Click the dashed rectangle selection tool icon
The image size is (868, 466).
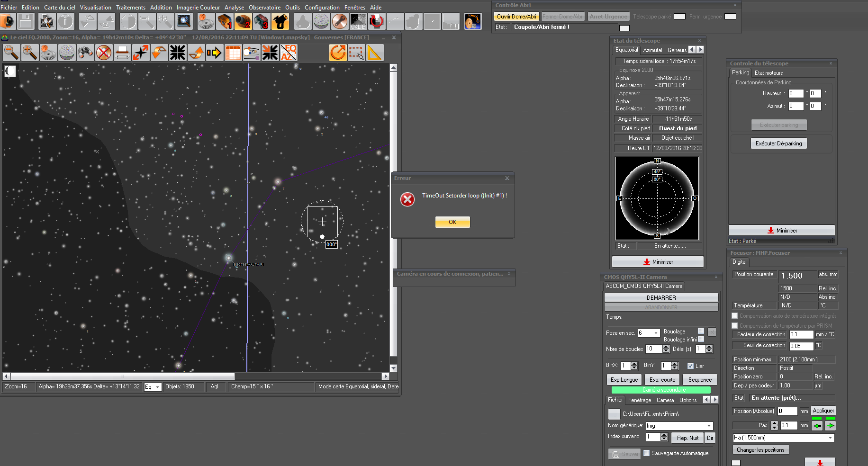coord(356,53)
